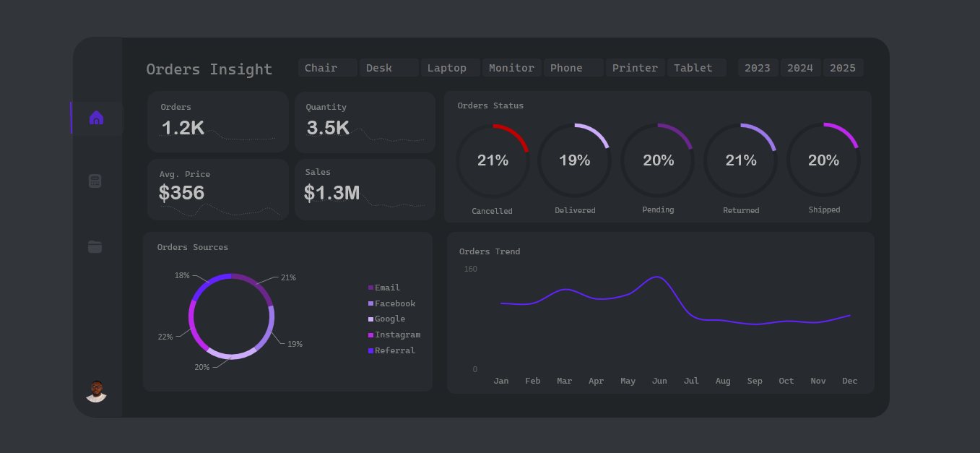The height and width of the screenshot is (453, 980).
Task: Click the Orders 1.2K card
Action: coord(218,122)
